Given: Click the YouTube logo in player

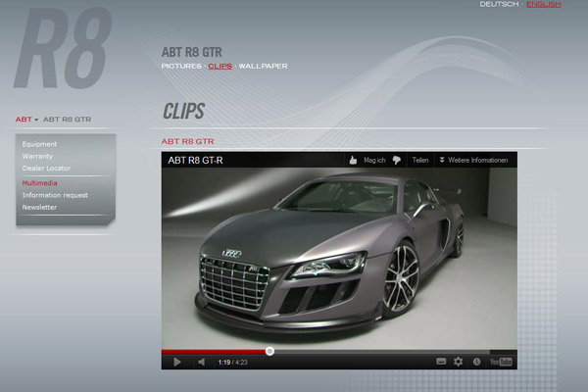Looking at the screenshot, I should pos(501,362).
